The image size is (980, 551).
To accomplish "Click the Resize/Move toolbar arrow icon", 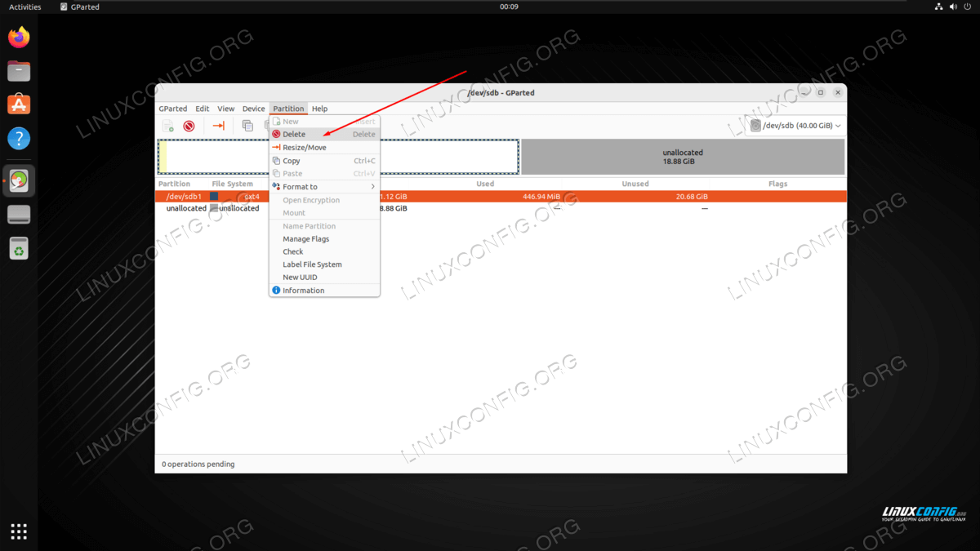I will coord(218,126).
